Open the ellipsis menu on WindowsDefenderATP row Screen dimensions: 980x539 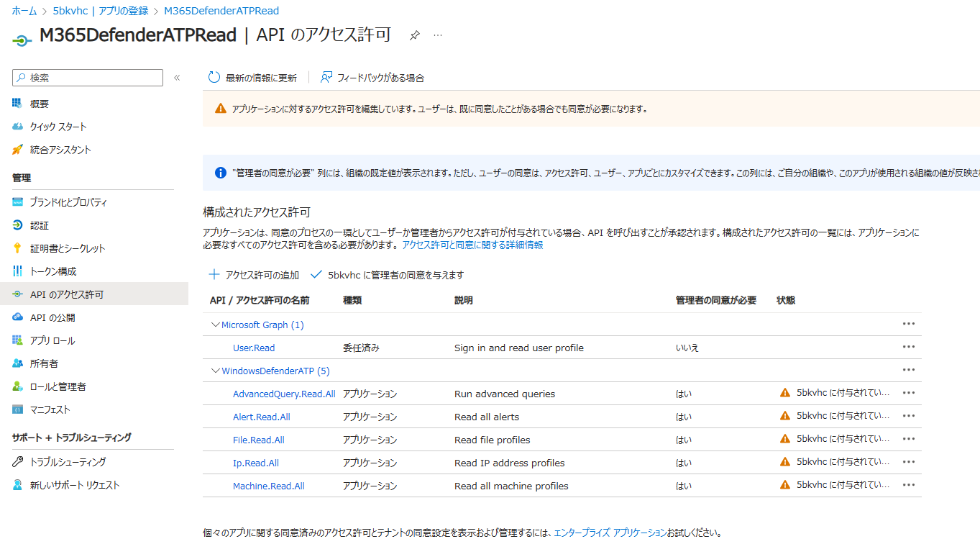point(908,369)
